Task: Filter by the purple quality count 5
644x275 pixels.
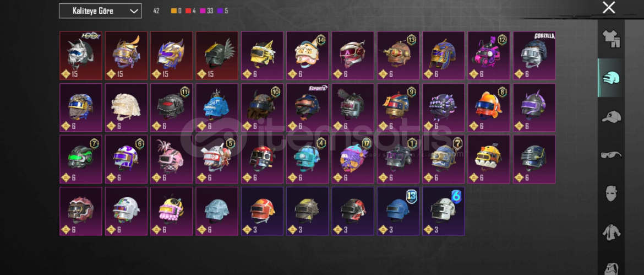Action: tap(222, 11)
